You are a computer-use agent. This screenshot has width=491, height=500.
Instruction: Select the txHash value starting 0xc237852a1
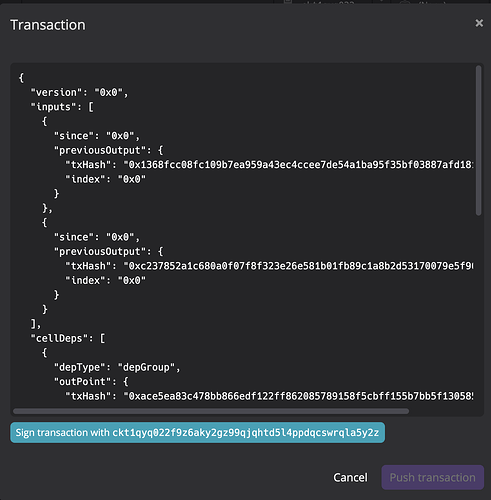(x=298, y=266)
